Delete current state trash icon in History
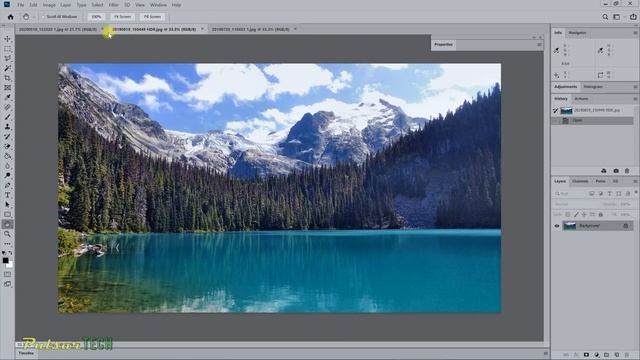This screenshot has height=360, width=640. [x=627, y=171]
